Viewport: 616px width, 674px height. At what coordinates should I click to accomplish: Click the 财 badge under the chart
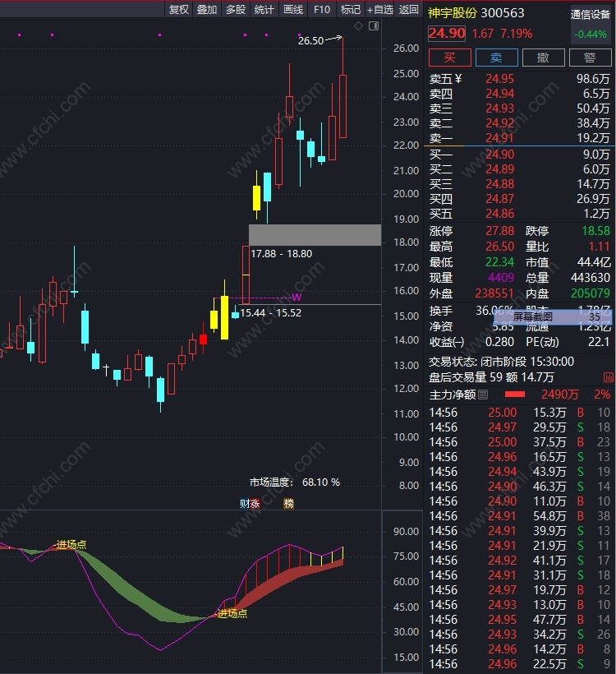245,503
